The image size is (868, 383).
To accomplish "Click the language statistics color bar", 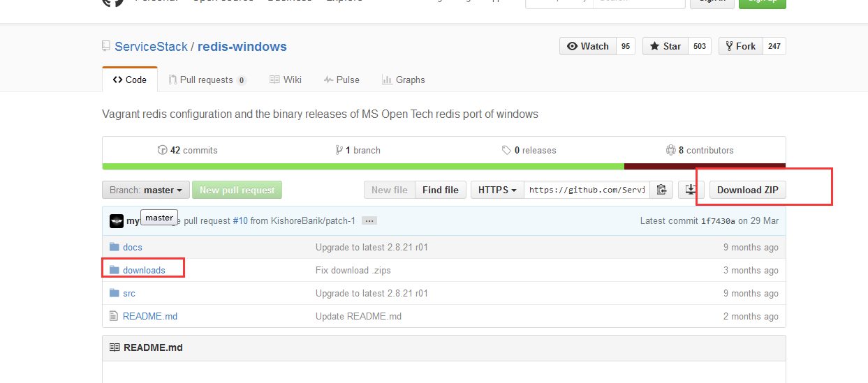I will tap(444, 167).
